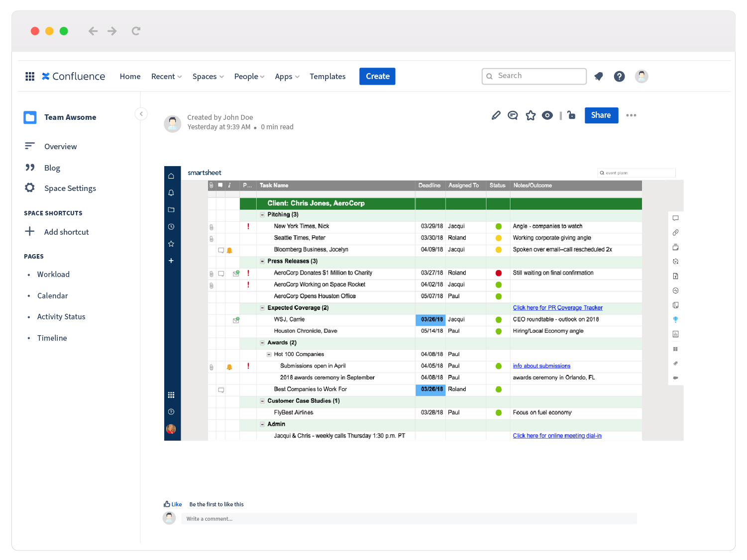Image resolution: width=747 pixels, height=560 pixels.
Task: Open the Team Awsome space
Action: coord(60,117)
